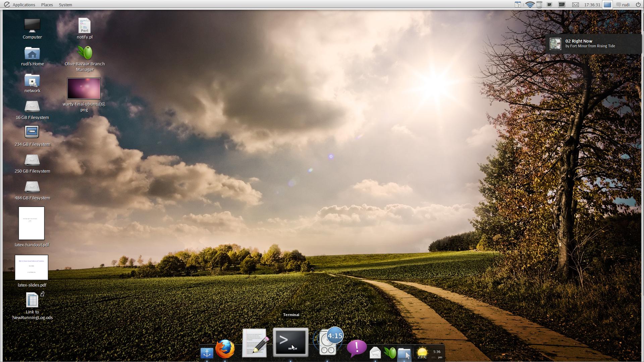Select the latex-slides.pdf desktop file
The image size is (644, 362).
coord(32,267)
